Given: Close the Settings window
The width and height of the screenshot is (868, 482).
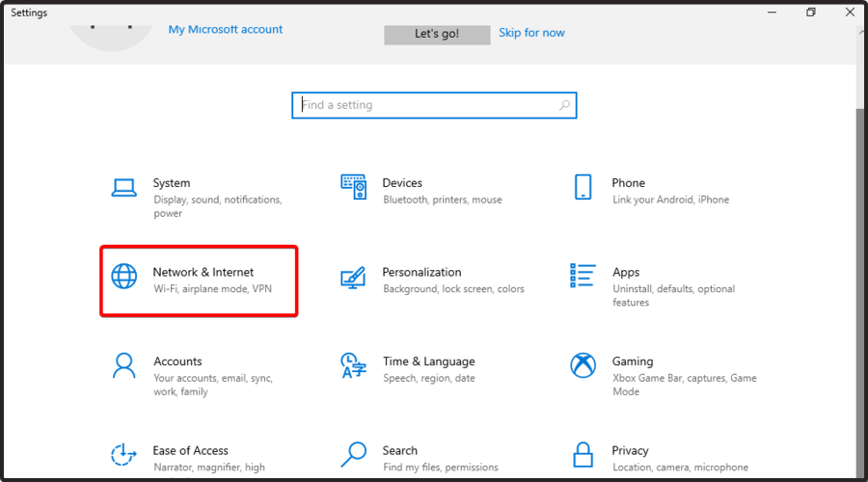Looking at the screenshot, I should tap(851, 13).
